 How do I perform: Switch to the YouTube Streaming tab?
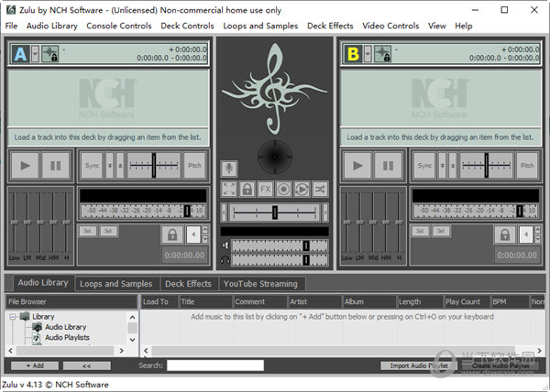coord(260,284)
